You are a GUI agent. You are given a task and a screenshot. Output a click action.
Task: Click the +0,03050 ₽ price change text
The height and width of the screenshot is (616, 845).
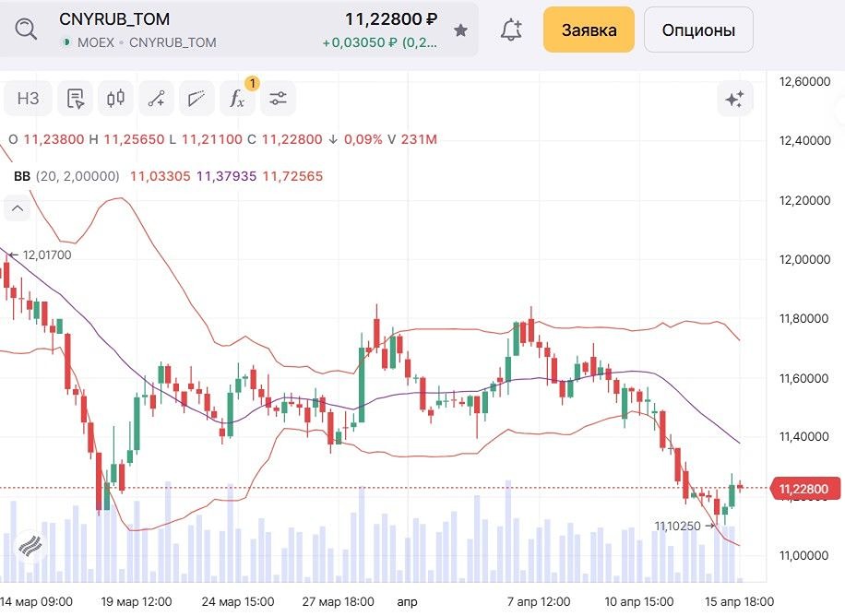pos(379,42)
